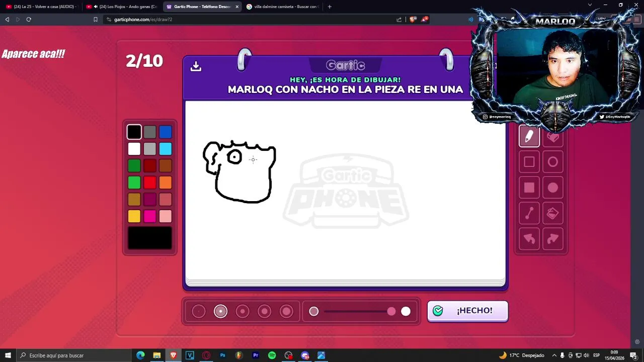Open Microsoft Edge from the taskbar
644x362 pixels.
[x=140, y=355]
